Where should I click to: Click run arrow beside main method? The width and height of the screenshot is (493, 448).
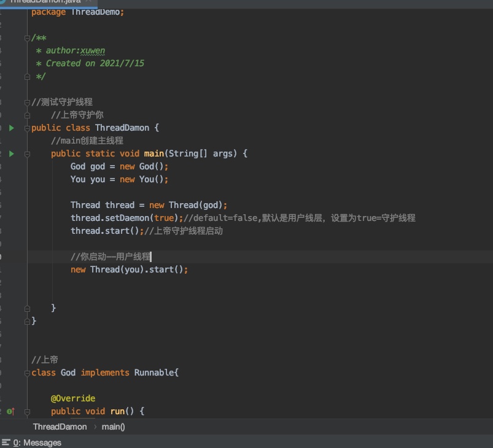[x=11, y=153]
